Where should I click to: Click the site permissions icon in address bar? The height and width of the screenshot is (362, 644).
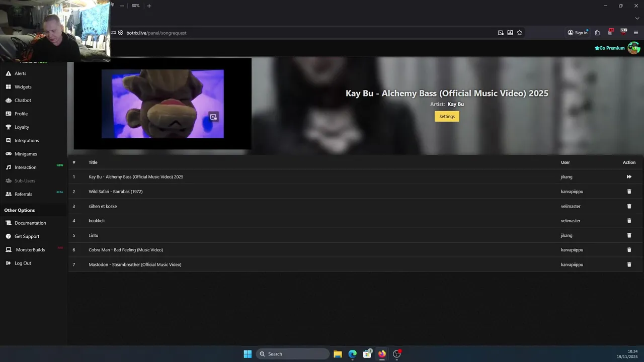(114, 33)
